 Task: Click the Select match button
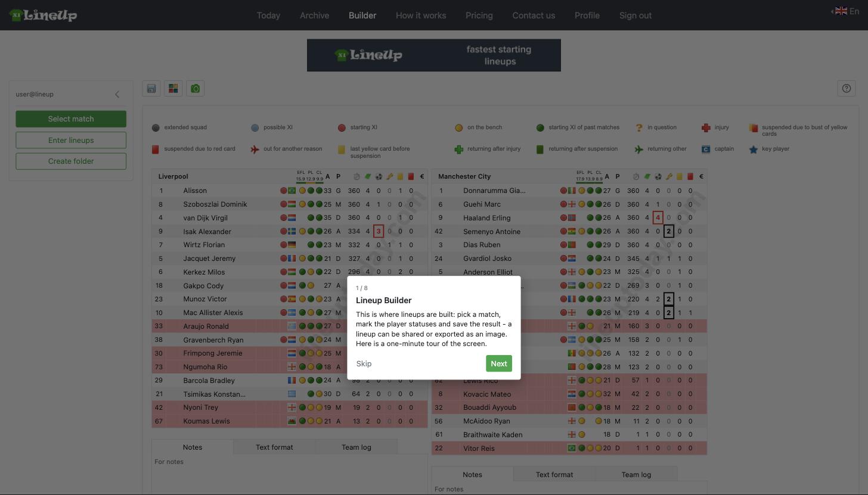(71, 119)
